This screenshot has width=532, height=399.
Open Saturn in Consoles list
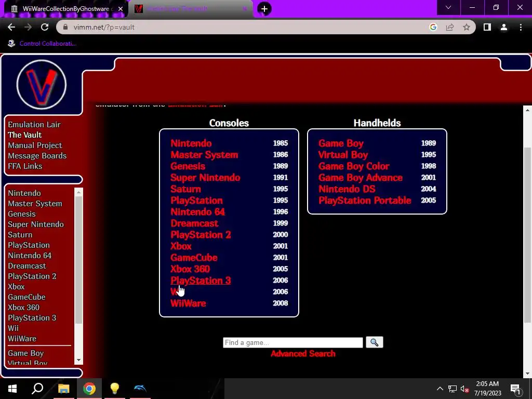point(185,189)
